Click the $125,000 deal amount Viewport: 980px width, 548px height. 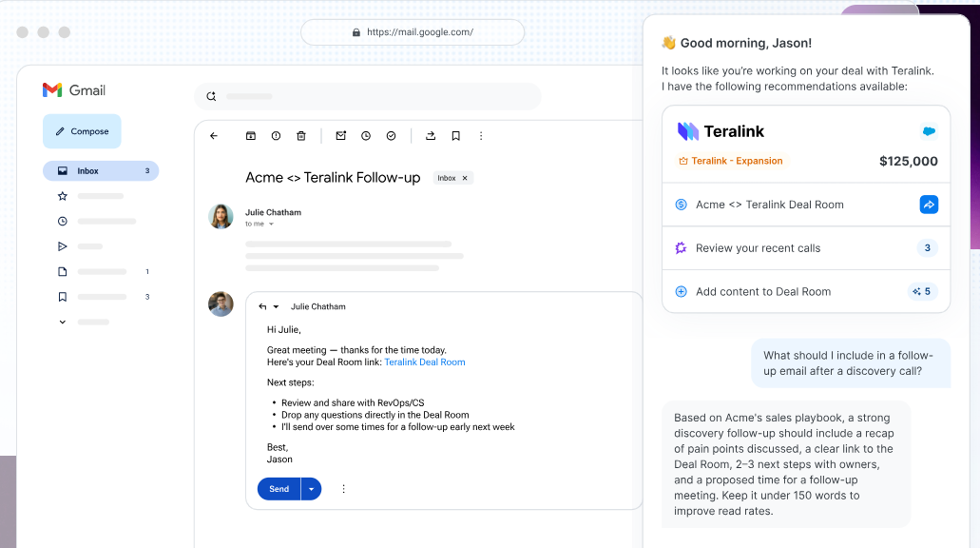908,162
